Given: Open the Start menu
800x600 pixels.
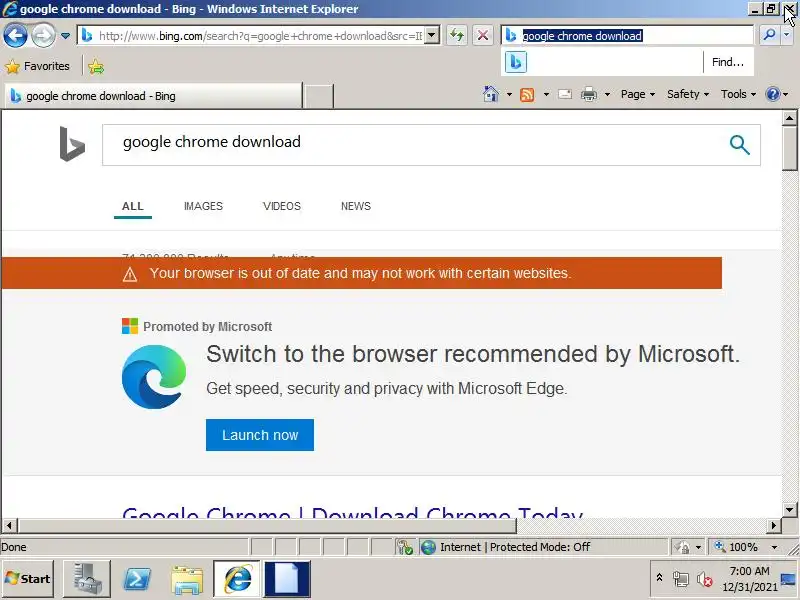Looking at the screenshot, I should 28,579.
